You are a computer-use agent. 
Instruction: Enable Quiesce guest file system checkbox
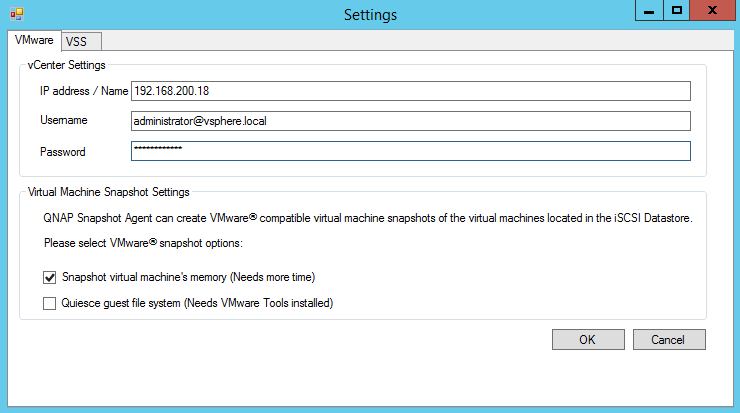pyautogui.click(x=50, y=303)
